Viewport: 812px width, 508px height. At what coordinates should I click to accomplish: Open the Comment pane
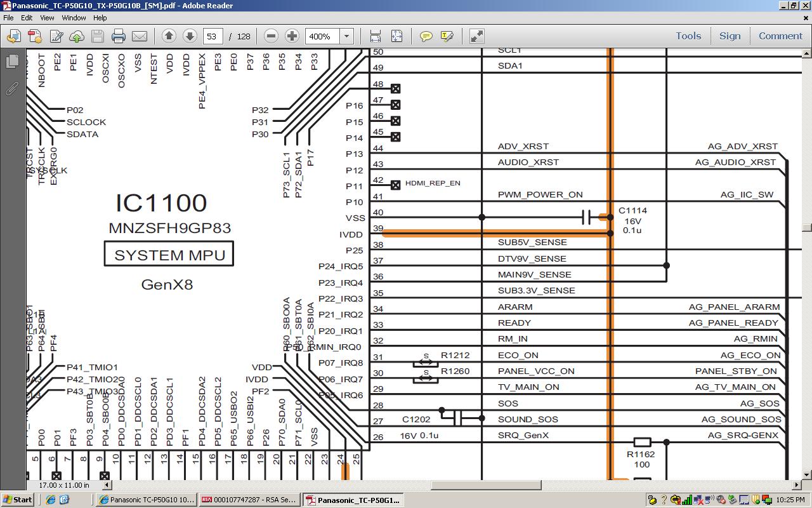point(780,36)
